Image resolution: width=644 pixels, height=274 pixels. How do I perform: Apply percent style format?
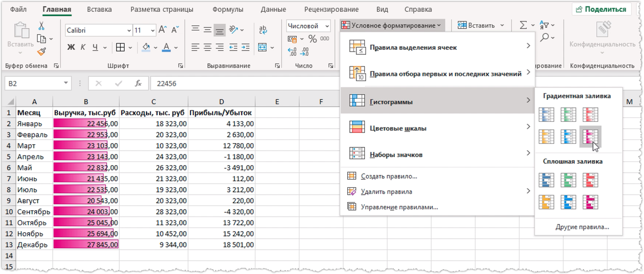pos(312,39)
